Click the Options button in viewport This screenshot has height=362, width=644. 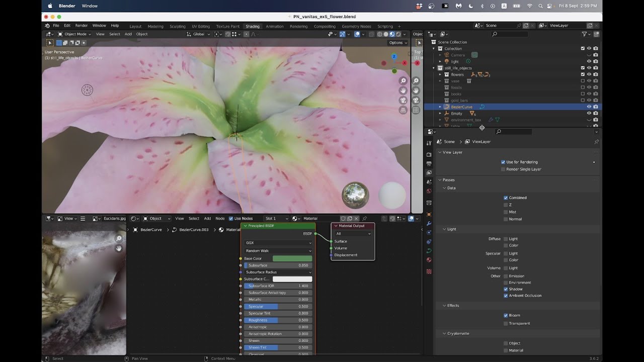pos(396,43)
